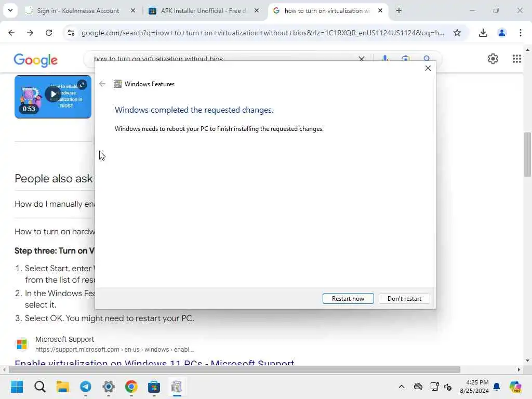
Task: Show hidden system tray icons
Action: (x=402, y=387)
